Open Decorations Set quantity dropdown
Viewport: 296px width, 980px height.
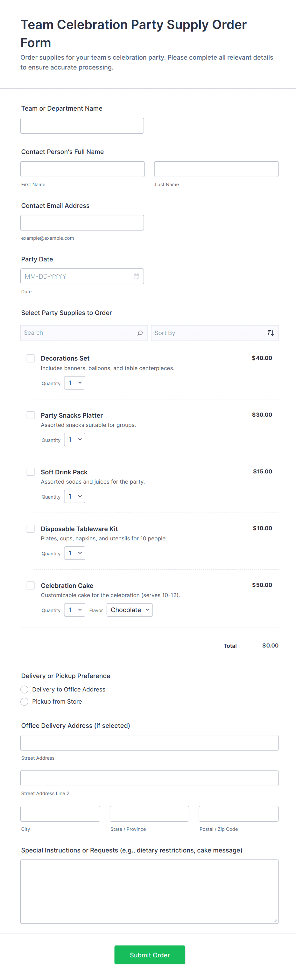tap(74, 383)
